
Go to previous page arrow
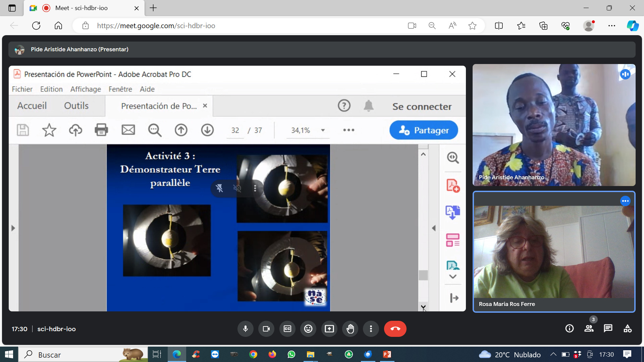tap(181, 130)
